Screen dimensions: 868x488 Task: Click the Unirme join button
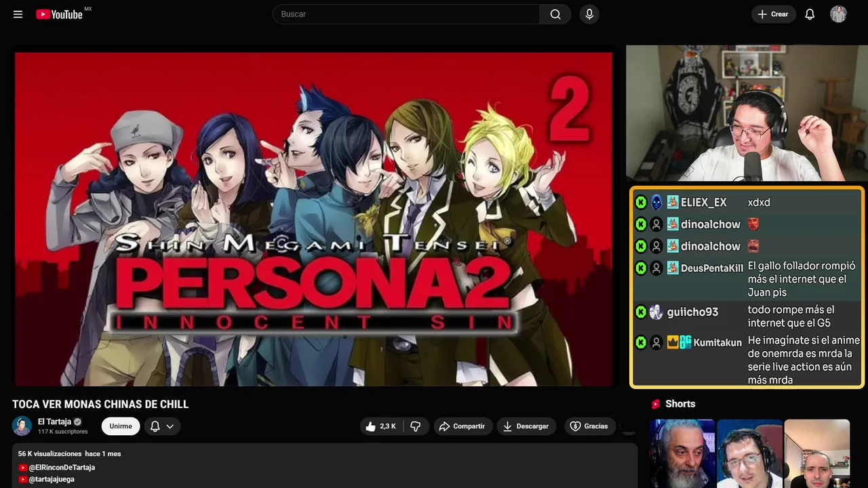121,426
